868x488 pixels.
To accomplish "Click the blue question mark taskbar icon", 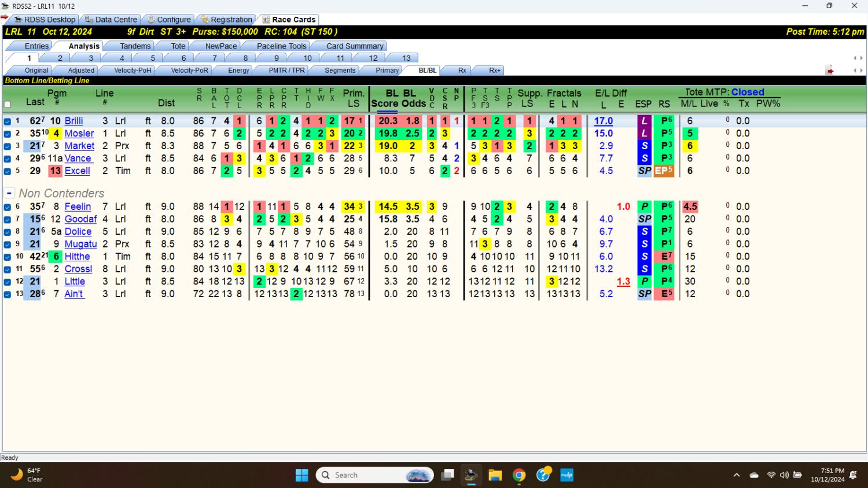I will [x=543, y=475].
